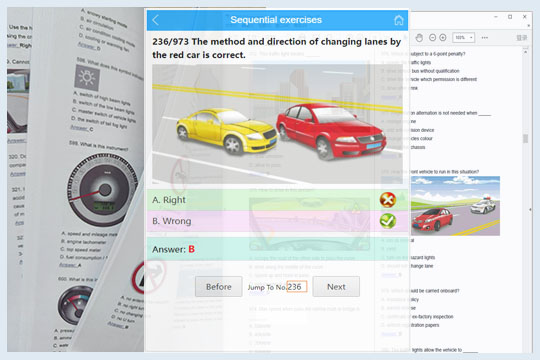Viewport: 540px width, 360px height.
Task: Click the red cross icon beside A
Action: tap(388, 200)
